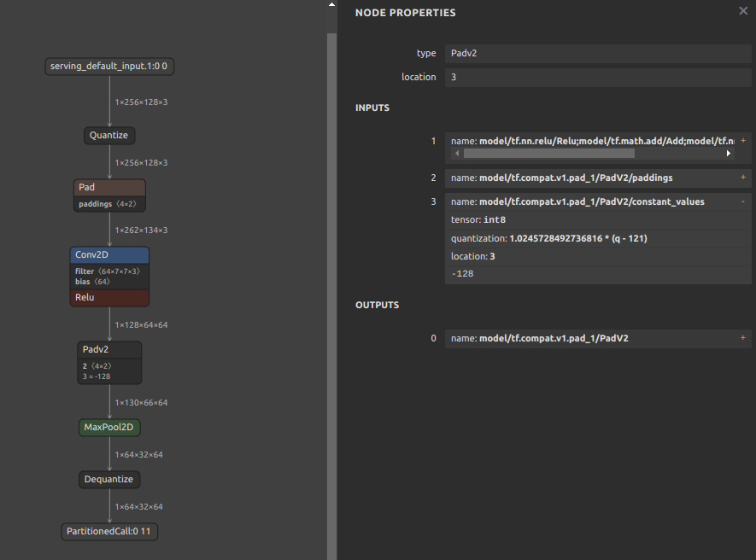756x560 pixels.
Task: Click the PartitionedCall:0 output node
Action: click(x=109, y=532)
